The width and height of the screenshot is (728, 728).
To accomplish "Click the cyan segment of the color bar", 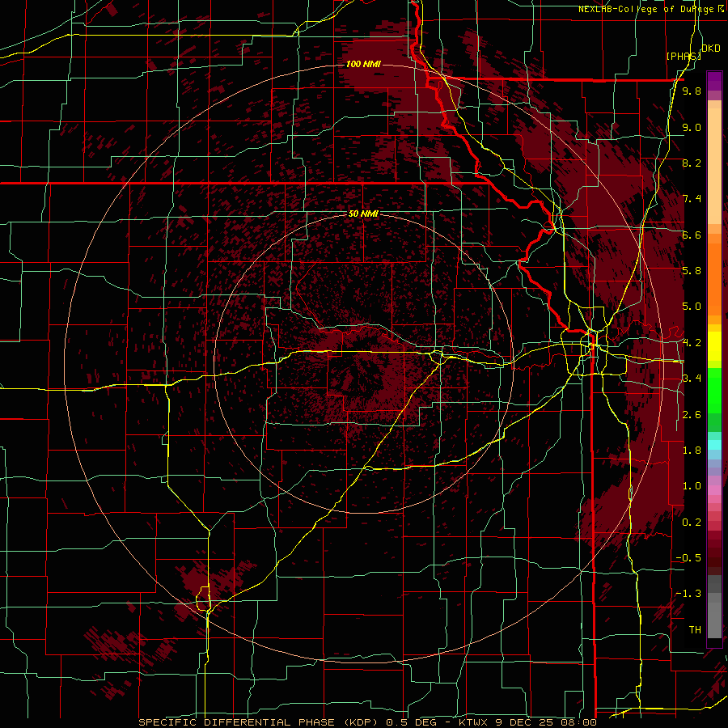I will (714, 445).
